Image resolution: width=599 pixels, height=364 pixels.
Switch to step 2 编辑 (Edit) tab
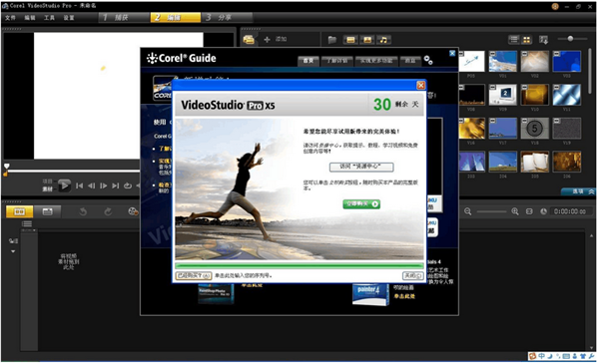click(176, 18)
